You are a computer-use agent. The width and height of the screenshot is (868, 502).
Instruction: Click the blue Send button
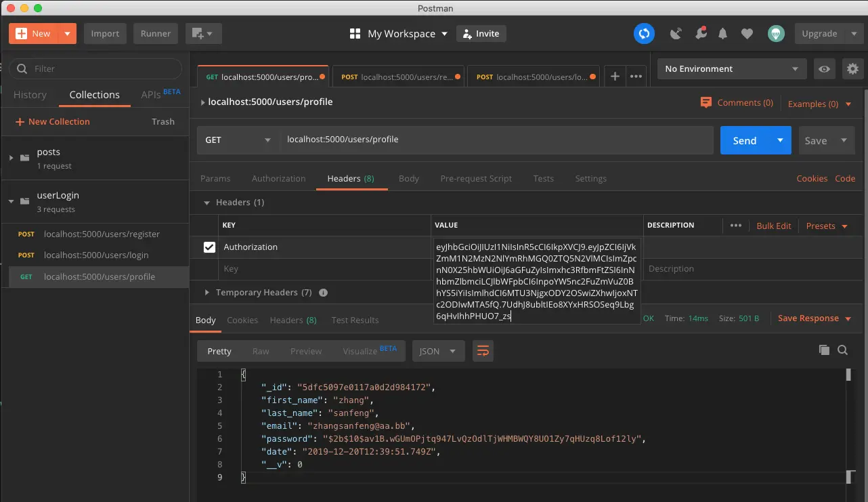(x=744, y=140)
